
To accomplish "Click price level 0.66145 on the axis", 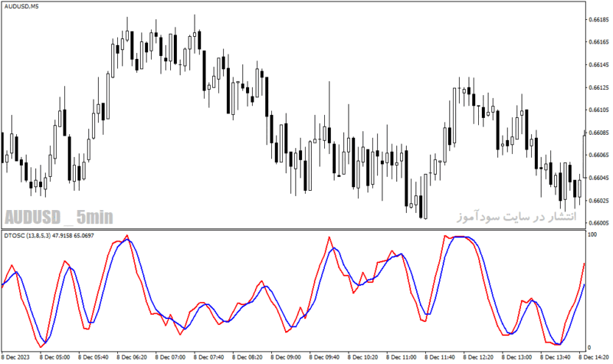I will click(599, 64).
